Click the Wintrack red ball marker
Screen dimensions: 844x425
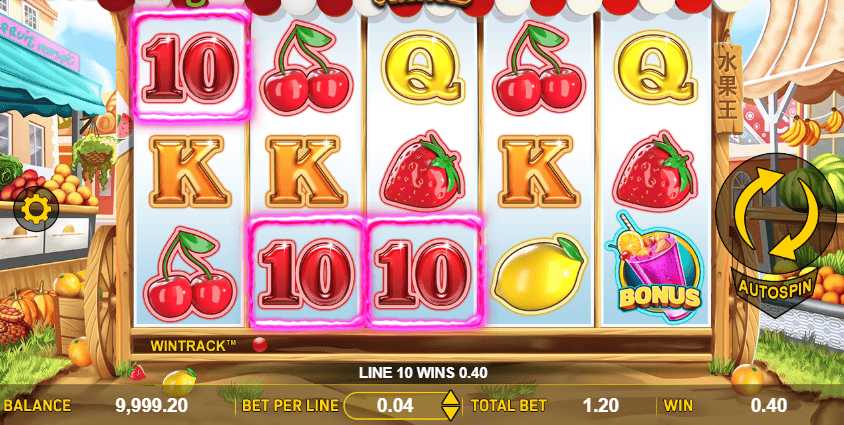(260, 344)
